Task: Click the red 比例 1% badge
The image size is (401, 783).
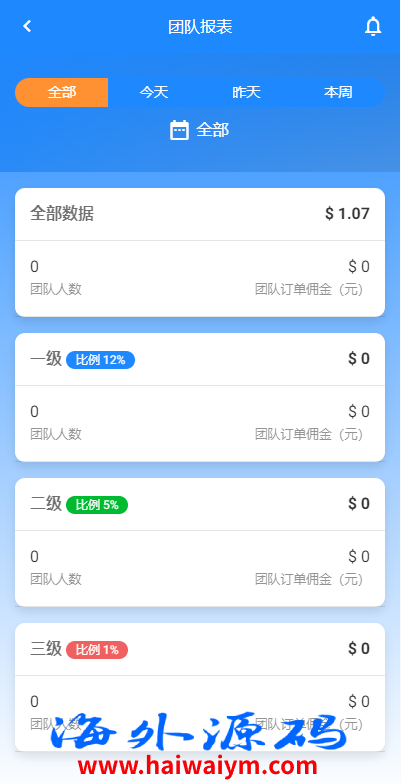Action: 97,650
